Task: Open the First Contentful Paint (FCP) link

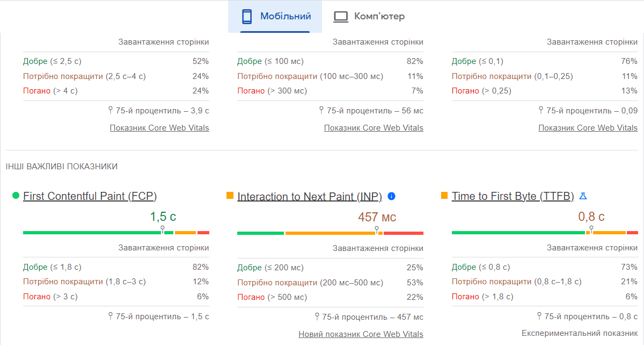Action: click(90, 196)
